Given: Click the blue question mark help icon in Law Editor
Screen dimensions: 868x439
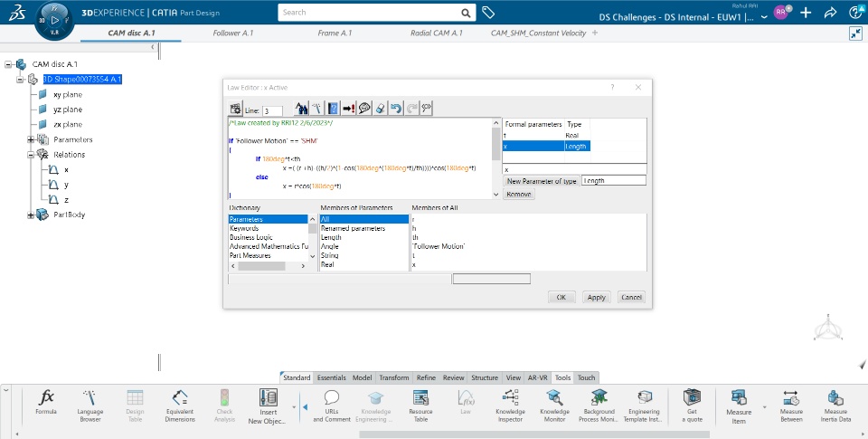Looking at the screenshot, I should point(333,108).
